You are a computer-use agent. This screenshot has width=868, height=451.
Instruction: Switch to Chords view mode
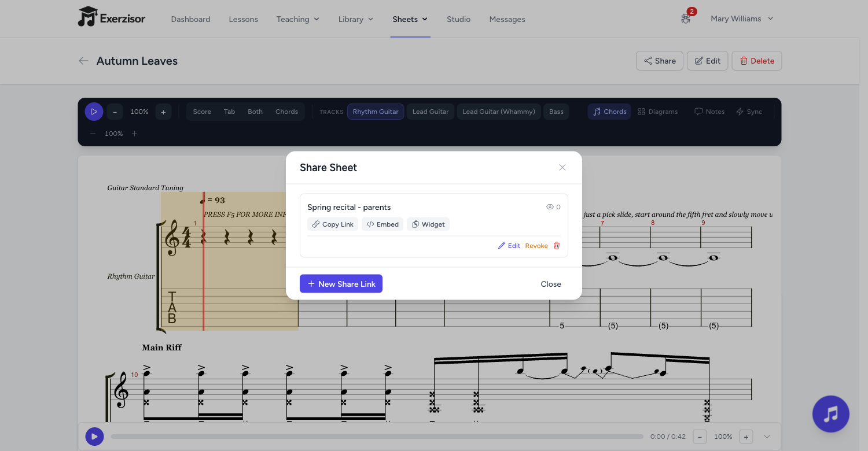pos(286,112)
